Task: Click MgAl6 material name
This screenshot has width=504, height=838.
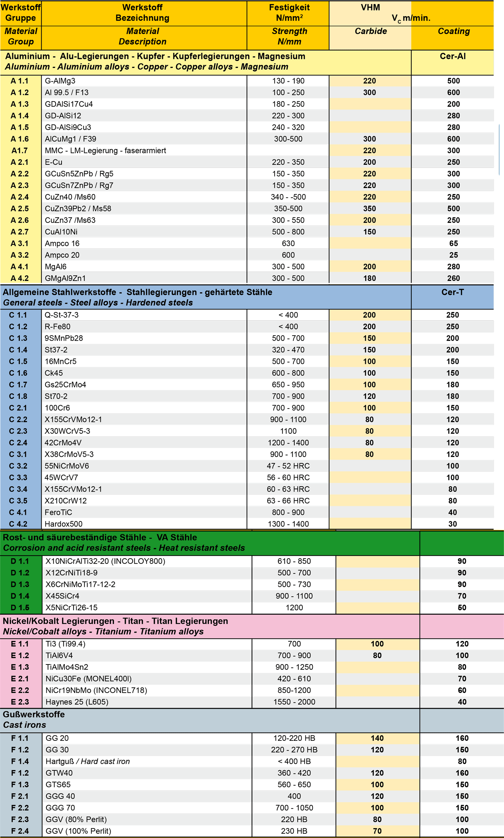Action: (55, 266)
